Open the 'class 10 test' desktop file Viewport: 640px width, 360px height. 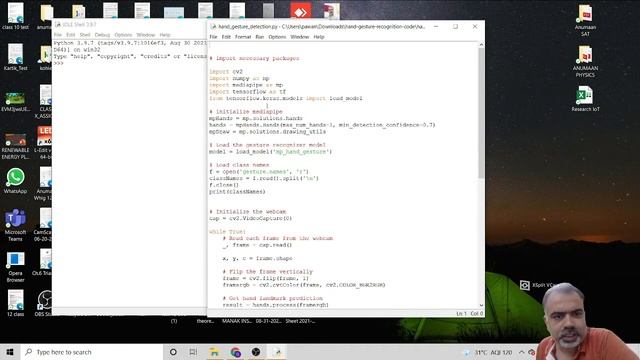click(x=16, y=16)
